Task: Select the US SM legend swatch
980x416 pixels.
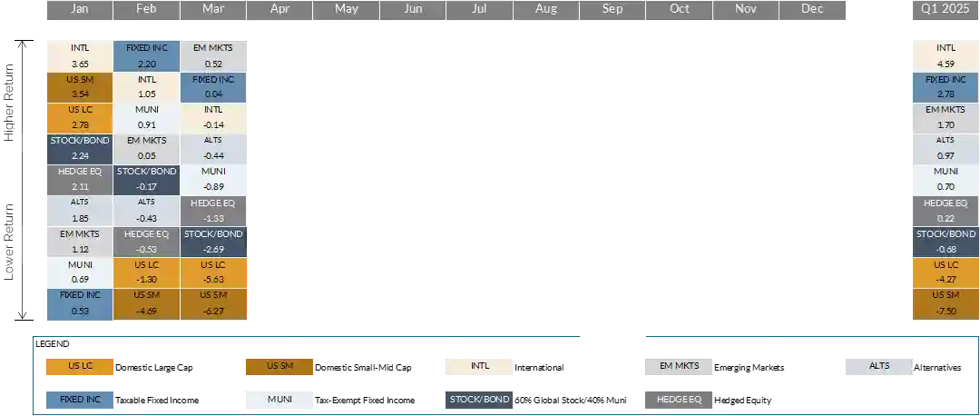Action: click(x=279, y=366)
